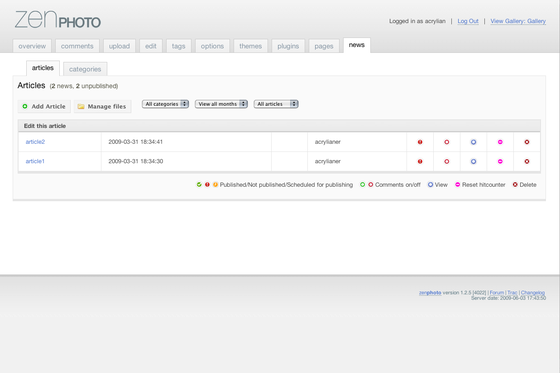560x373 pixels.
Task: Click author acrylianer in article1 row
Action: 328,161
